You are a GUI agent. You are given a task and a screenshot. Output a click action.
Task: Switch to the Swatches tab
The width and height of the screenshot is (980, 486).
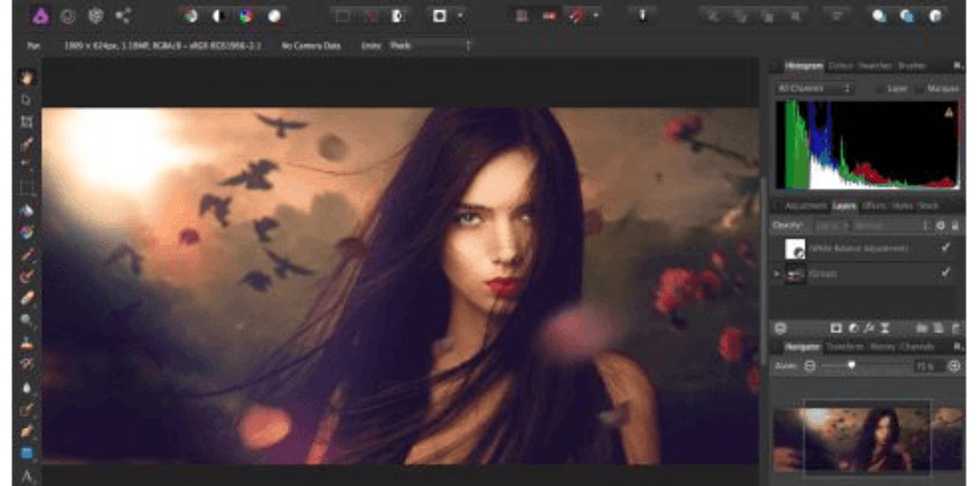click(876, 65)
